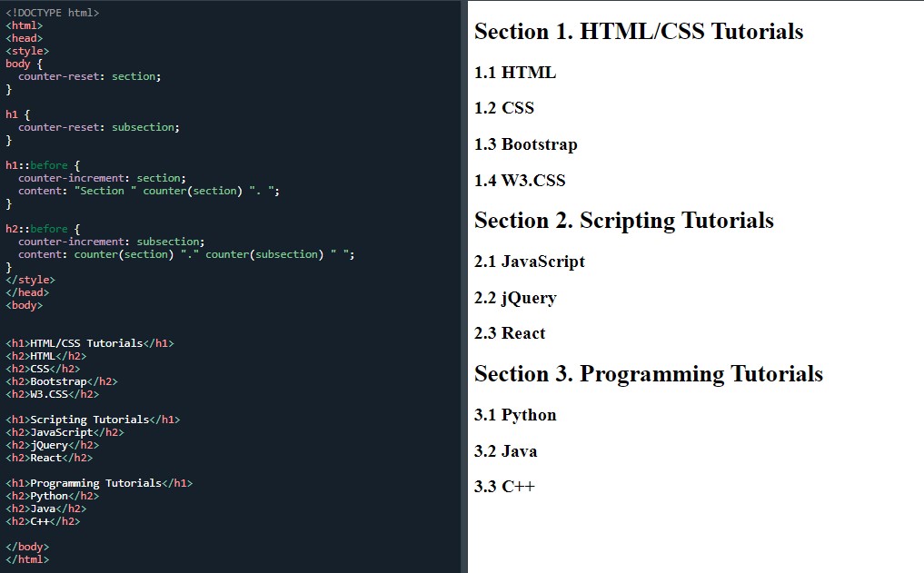This screenshot has width=924, height=573.
Task: Click the closing </html> tag in editor
Action: point(27,559)
